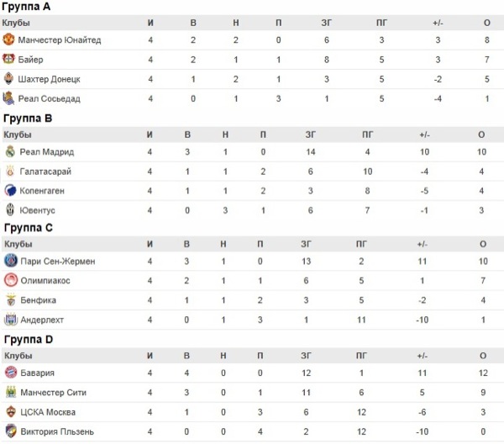This screenshot has width=504, height=444.
Task: Click the Bayern Munich crest icon
Action: coord(11,373)
